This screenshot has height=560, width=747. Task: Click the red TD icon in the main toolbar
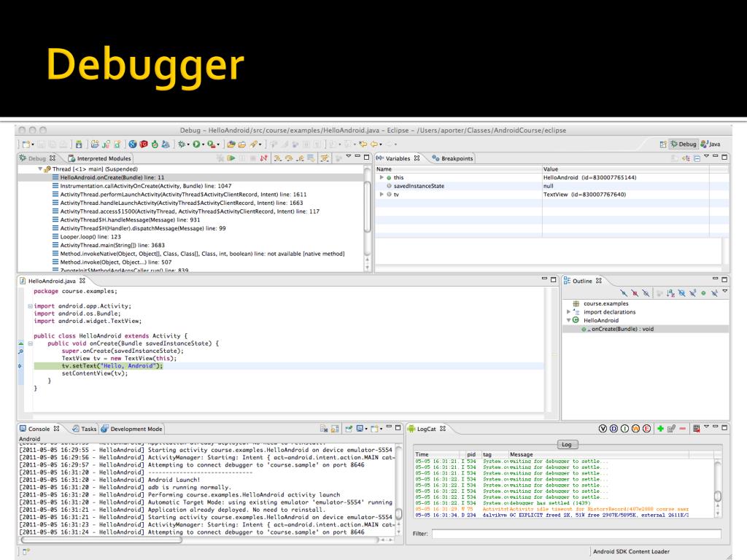pos(144,144)
